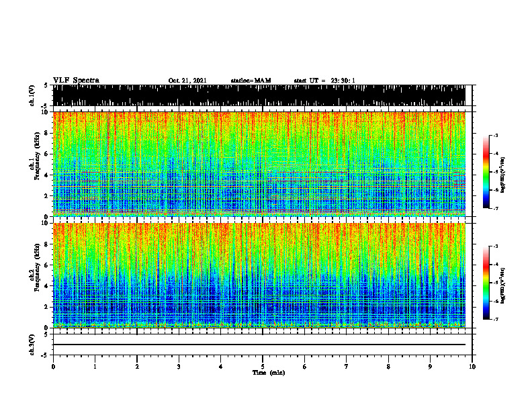The height and width of the screenshot is (411, 532).
Task: Click the date "Oct. 21, 2021"
Action: coord(187,81)
